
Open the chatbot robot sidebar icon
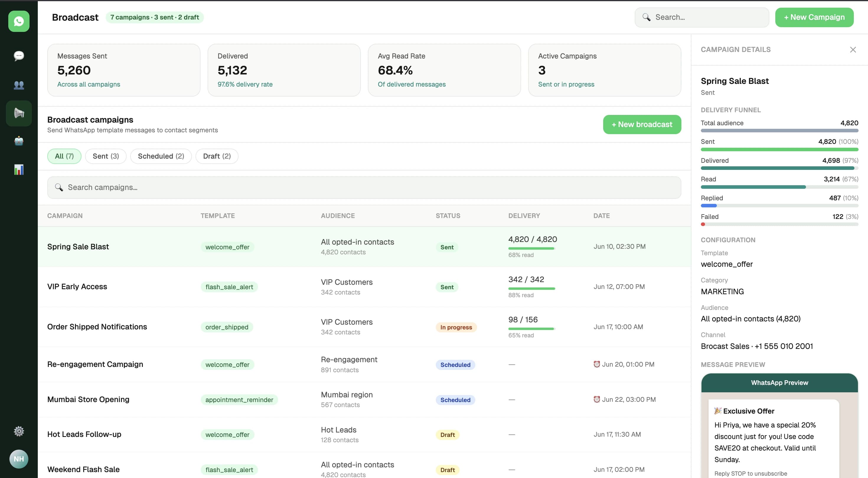click(x=19, y=141)
